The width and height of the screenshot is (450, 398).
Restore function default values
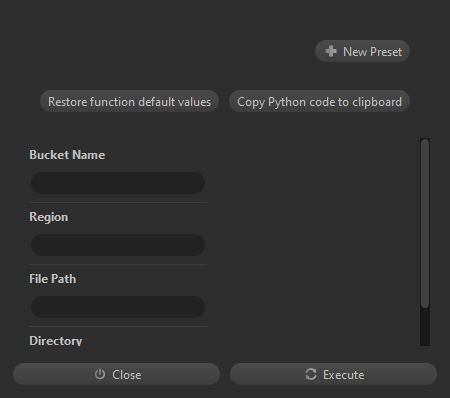pos(129,101)
